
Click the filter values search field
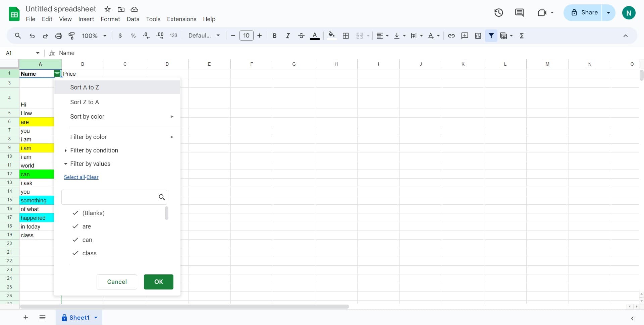click(x=110, y=197)
